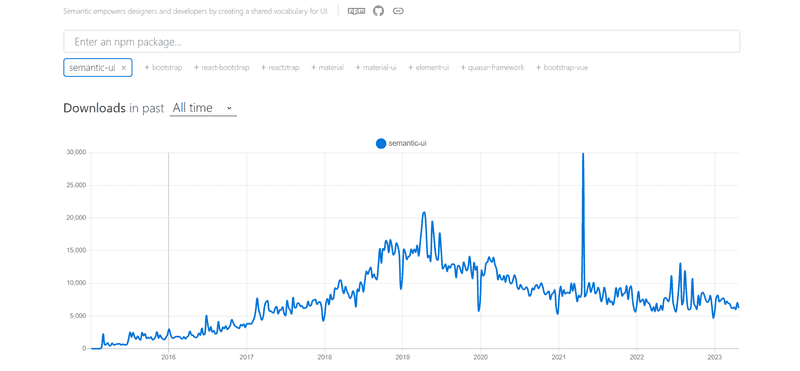
Task: Click the 2023 x-axis label
Action: pyautogui.click(x=715, y=357)
